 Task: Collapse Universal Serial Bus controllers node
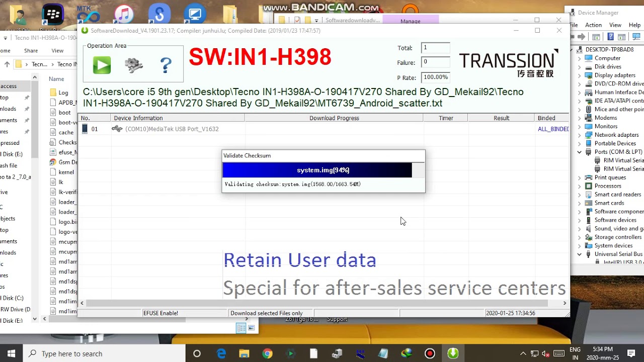[x=579, y=254]
